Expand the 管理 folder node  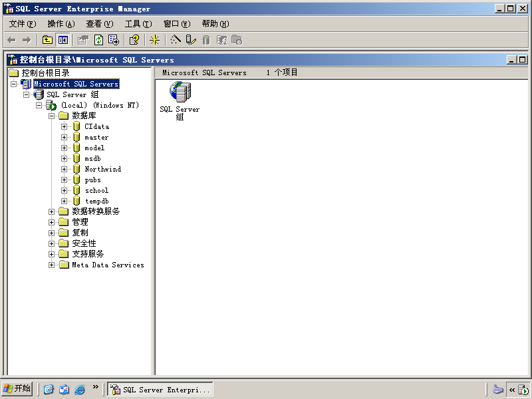point(52,223)
